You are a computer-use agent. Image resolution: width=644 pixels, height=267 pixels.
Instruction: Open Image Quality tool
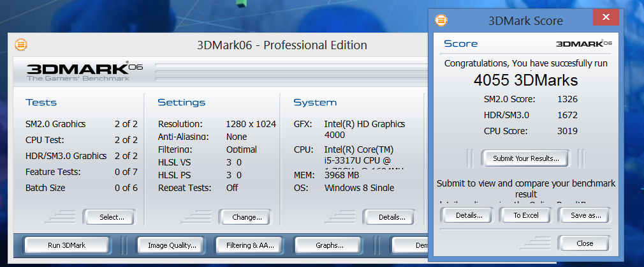click(170, 245)
